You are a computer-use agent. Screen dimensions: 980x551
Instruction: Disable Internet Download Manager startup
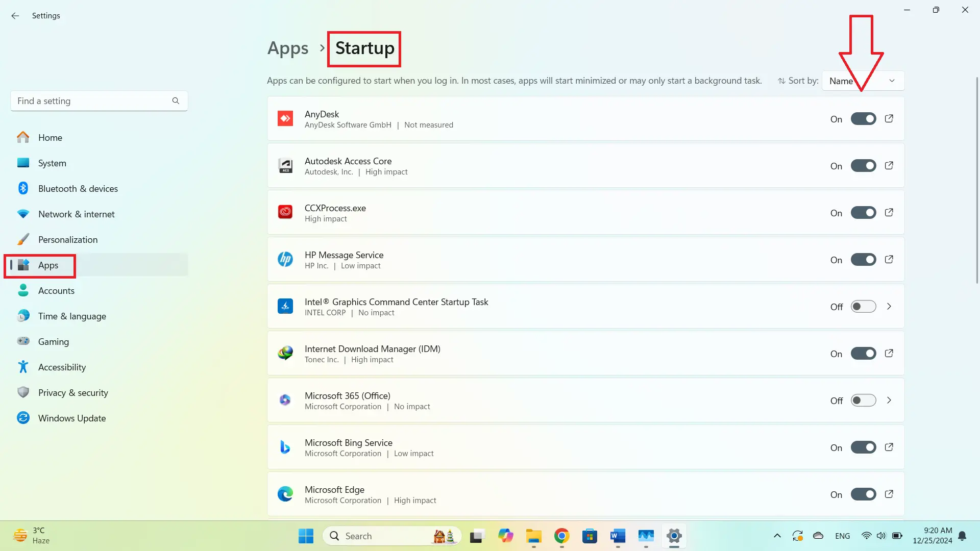[x=863, y=353]
